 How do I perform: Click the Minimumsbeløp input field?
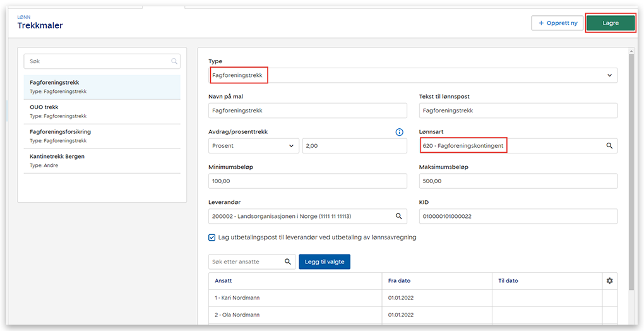click(307, 181)
